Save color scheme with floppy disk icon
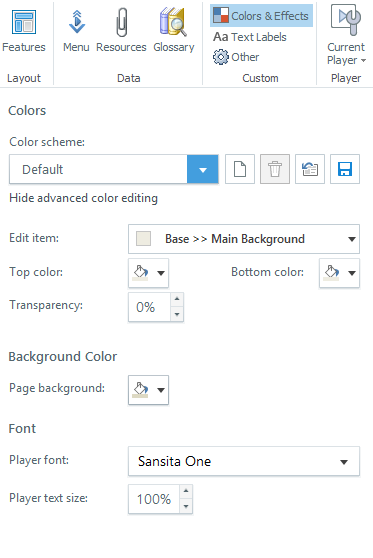This screenshot has height=558, width=373. (x=345, y=169)
